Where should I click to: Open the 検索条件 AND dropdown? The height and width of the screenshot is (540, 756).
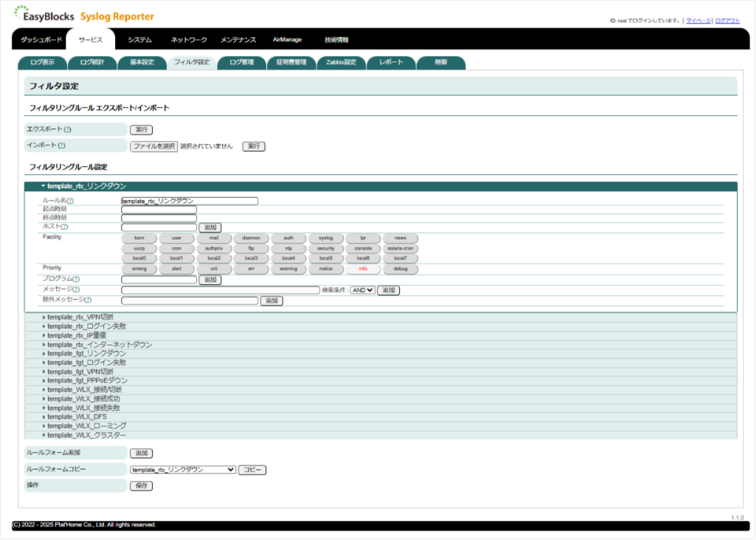click(x=363, y=290)
